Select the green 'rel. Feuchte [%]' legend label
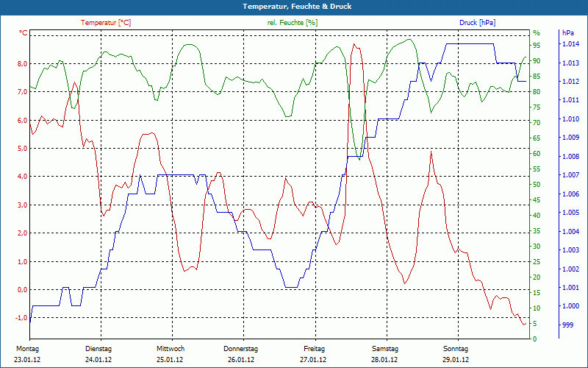Viewport: 588px width, 368px height. click(293, 23)
